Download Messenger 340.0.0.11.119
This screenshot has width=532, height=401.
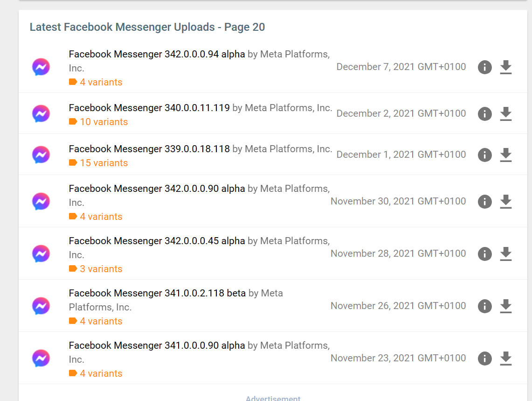(x=505, y=113)
